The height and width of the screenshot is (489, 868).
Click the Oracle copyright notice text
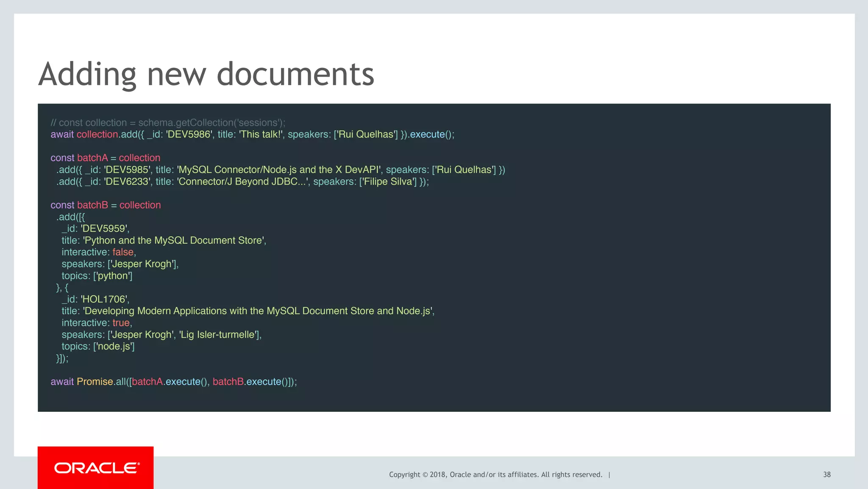tap(495, 475)
